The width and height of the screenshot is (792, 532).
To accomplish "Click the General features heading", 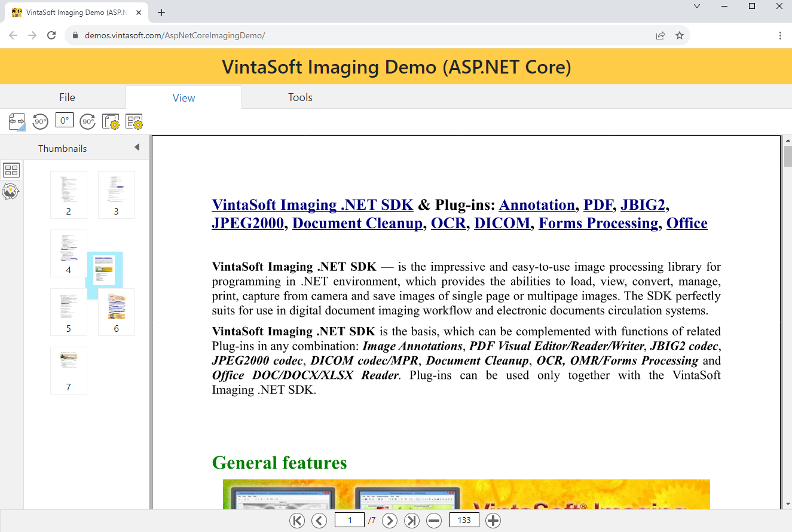I will coord(279,463).
